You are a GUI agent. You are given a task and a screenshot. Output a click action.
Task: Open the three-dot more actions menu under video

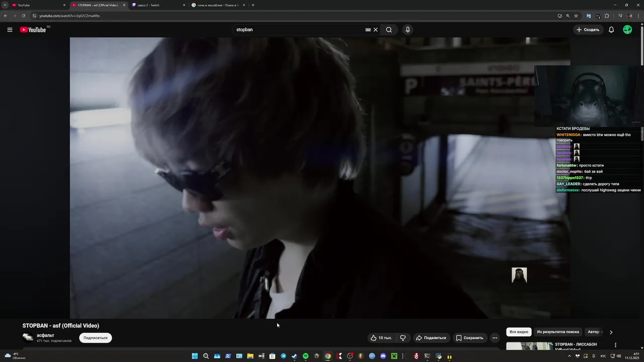(495, 338)
